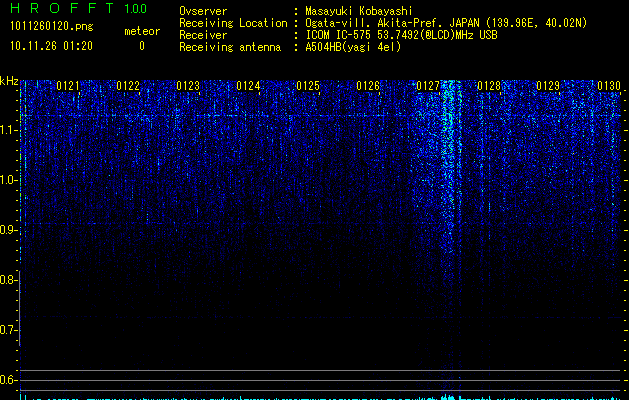The height and width of the screenshot is (400, 629).
Task: Click the Ovserver field label
Action: [x=203, y=11]
